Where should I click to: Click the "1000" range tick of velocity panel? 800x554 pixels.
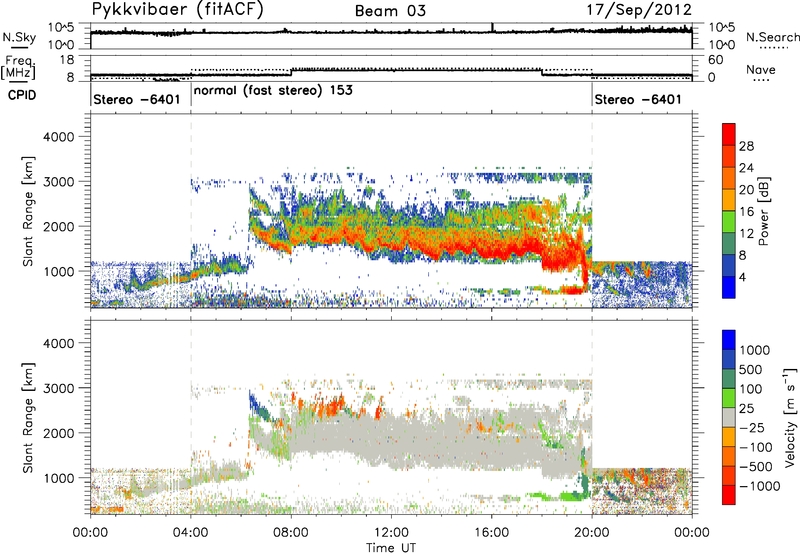click(61, 478)
